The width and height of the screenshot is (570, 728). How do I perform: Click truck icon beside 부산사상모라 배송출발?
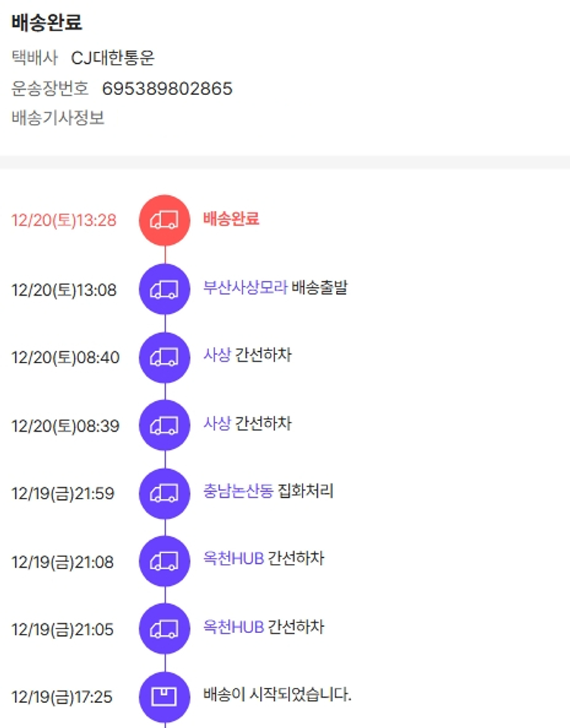[164, 289]
